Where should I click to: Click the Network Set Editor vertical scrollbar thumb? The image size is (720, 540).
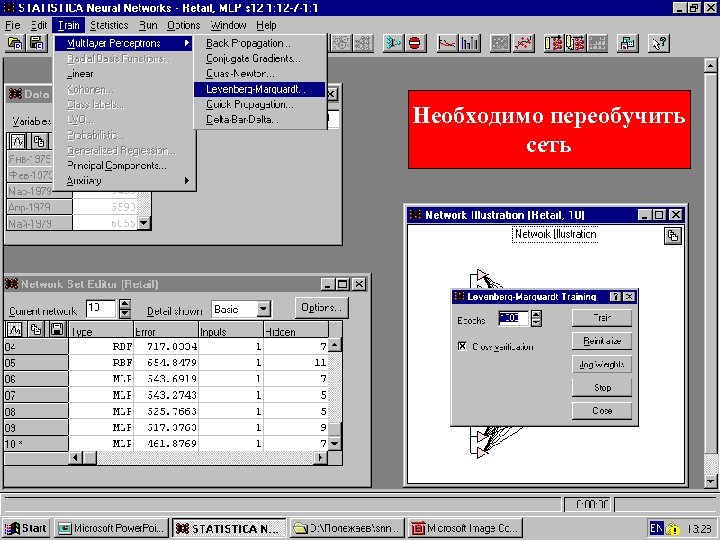pyautogui.click(x=335, y=428)
